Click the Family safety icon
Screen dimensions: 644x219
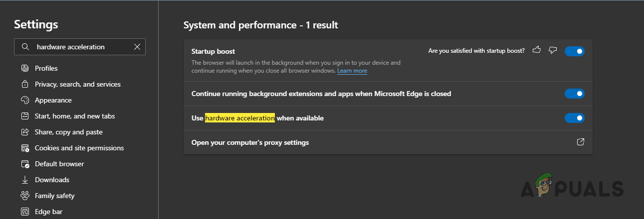tap(25, 196)
